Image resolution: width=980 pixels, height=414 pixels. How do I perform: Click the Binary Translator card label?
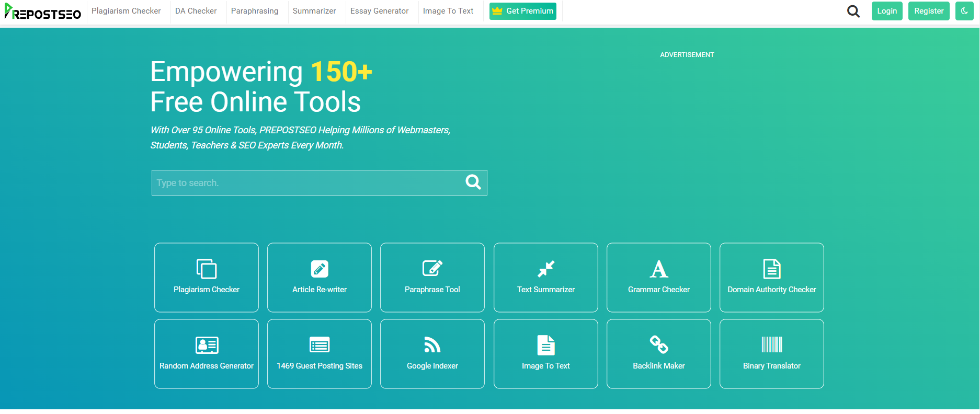click(x=772, y=366)
